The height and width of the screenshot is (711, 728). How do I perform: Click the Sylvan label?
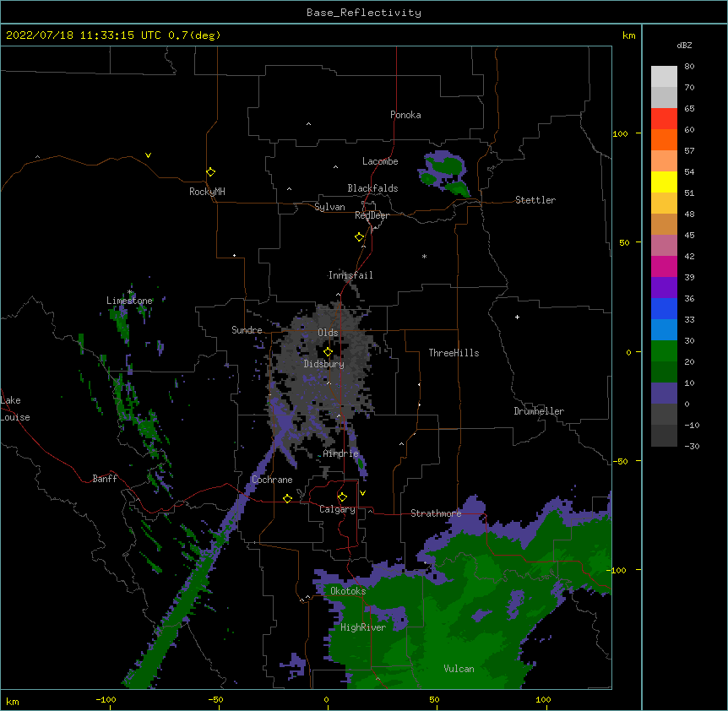click(x=329, y=207)
